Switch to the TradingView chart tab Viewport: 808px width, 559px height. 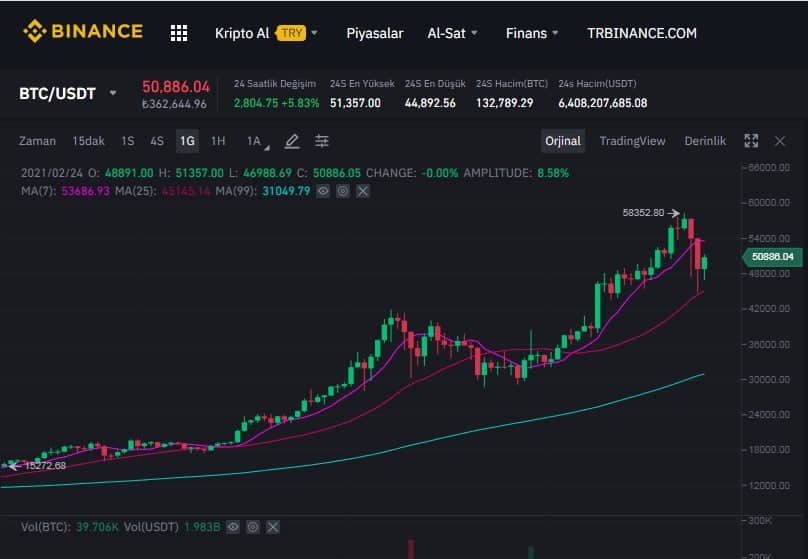(x=632, y=141)
